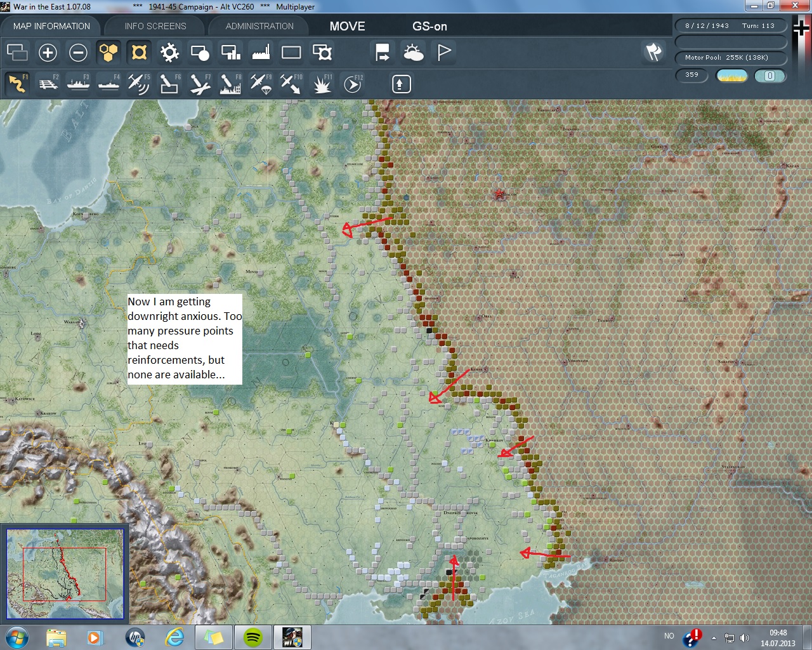Switch to F3 naval transport mode

(x=78, y=84)
